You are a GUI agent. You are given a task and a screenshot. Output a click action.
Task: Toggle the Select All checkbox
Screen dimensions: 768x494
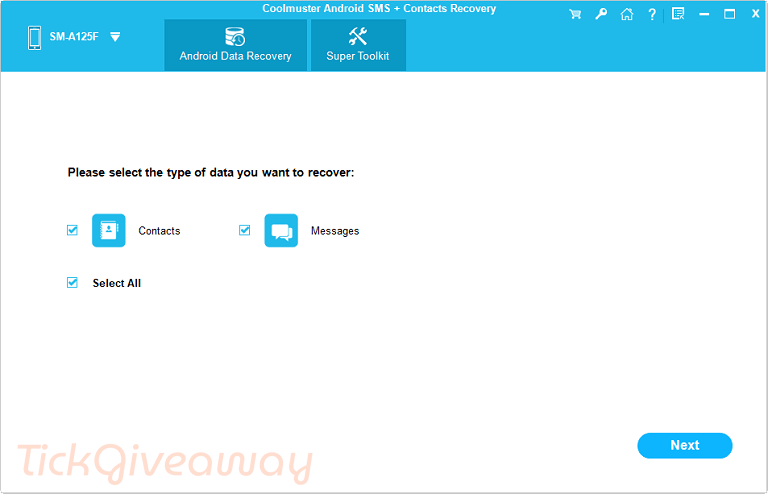(x=72, y=282)
